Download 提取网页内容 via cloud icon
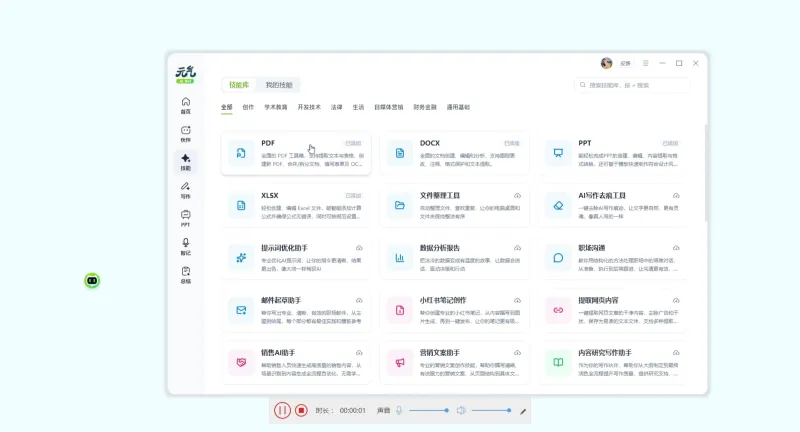Screen dimensions: 800x432 pyautogui.click(x=676, y=300)
